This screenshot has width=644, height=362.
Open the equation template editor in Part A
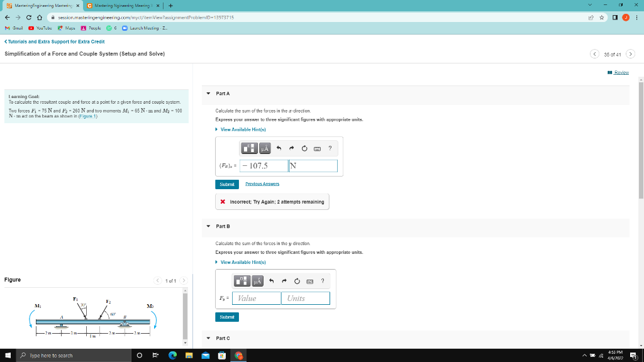click(249, 148)
